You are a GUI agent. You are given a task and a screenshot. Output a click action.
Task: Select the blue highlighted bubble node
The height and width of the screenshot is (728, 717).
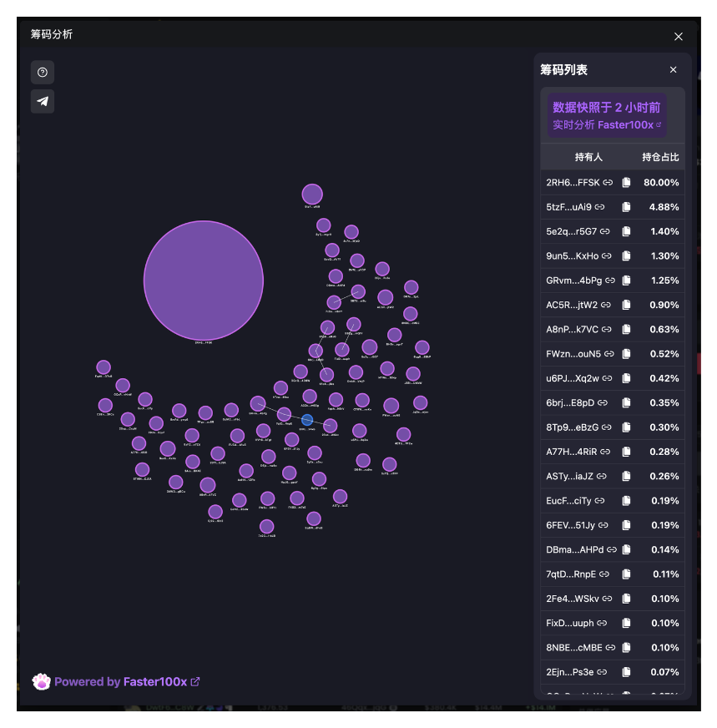(307, 420)
